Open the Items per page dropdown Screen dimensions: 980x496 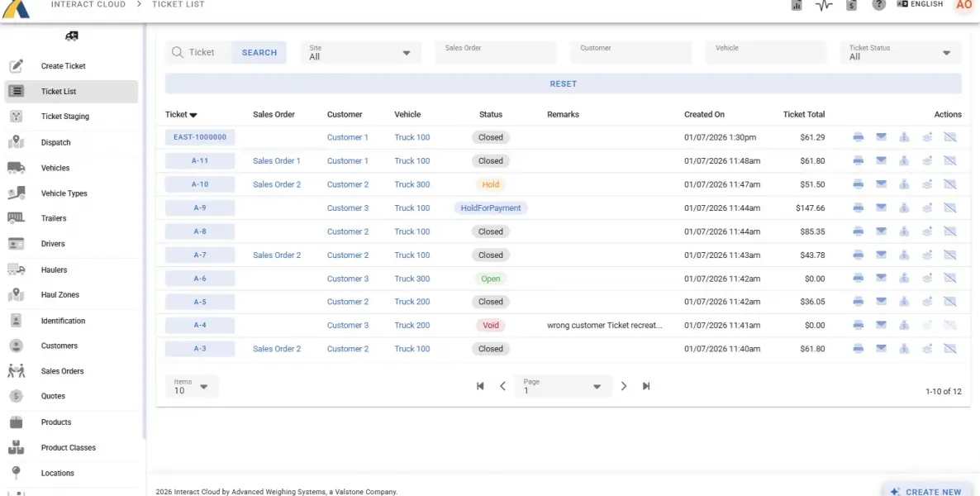[192, 387]
